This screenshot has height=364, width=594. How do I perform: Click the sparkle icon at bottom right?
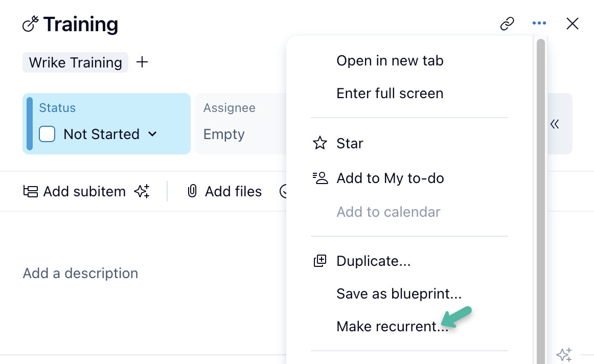(563, 354)
